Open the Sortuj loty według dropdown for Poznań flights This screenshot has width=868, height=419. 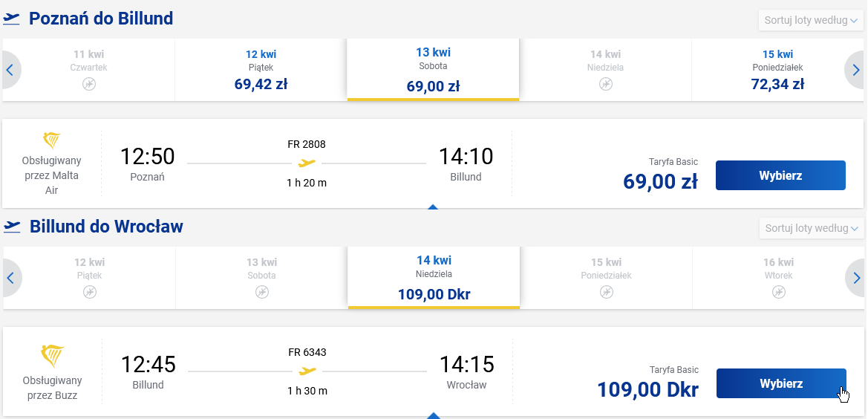(811, 21)
